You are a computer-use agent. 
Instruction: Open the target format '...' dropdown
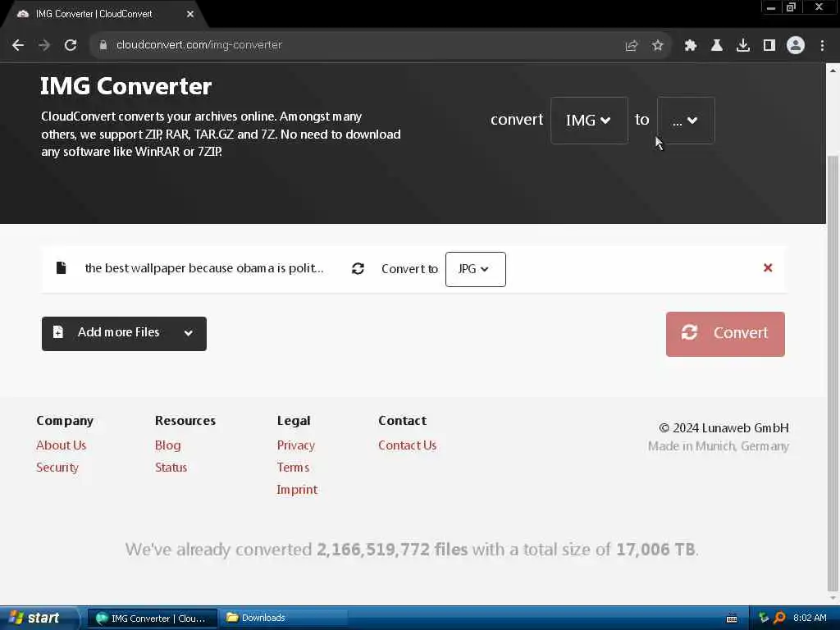[686, 121]
